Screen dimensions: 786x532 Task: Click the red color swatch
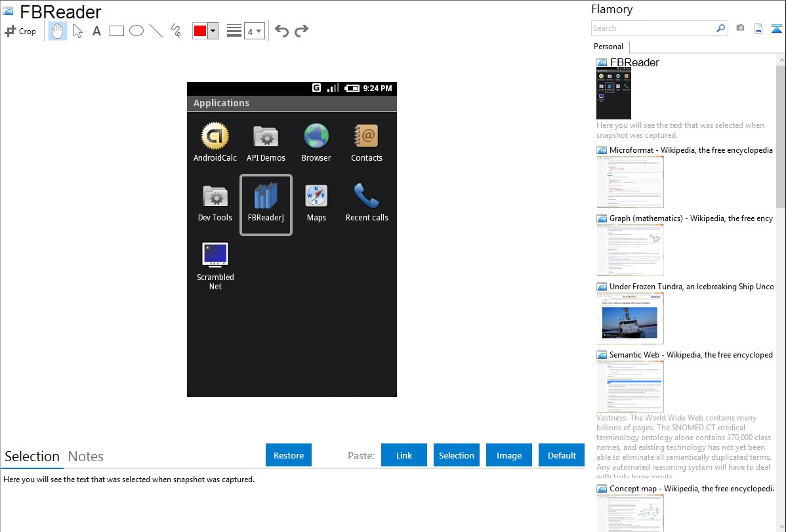tap(200, 31)
